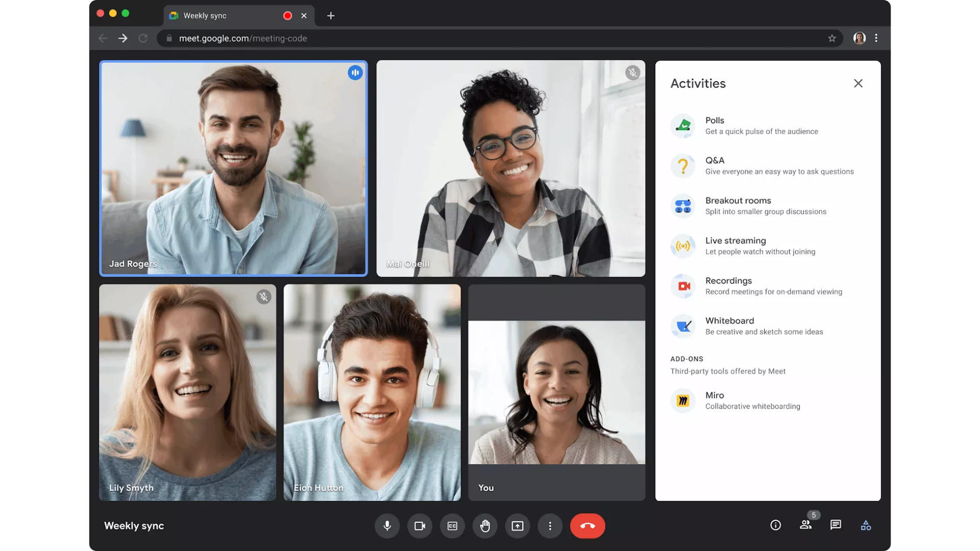980x551 pixels.
Task: Show the participant list
Action: pyautogui.click(x=806, y=525)
